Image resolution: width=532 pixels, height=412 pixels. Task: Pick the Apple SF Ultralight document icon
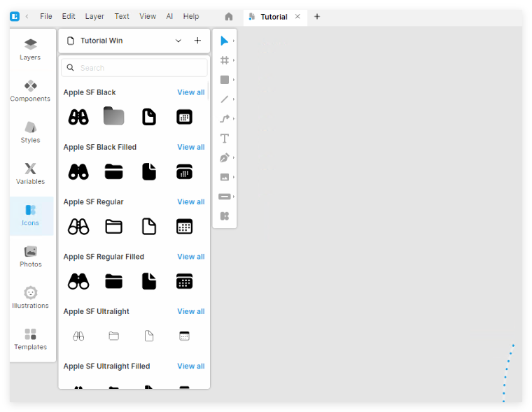click(149, 336)
